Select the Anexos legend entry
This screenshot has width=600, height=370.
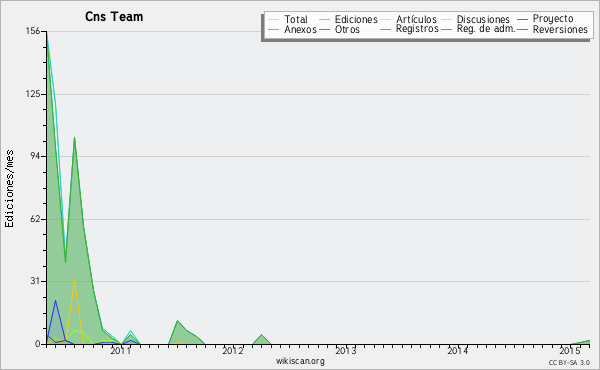pos(300,29)
